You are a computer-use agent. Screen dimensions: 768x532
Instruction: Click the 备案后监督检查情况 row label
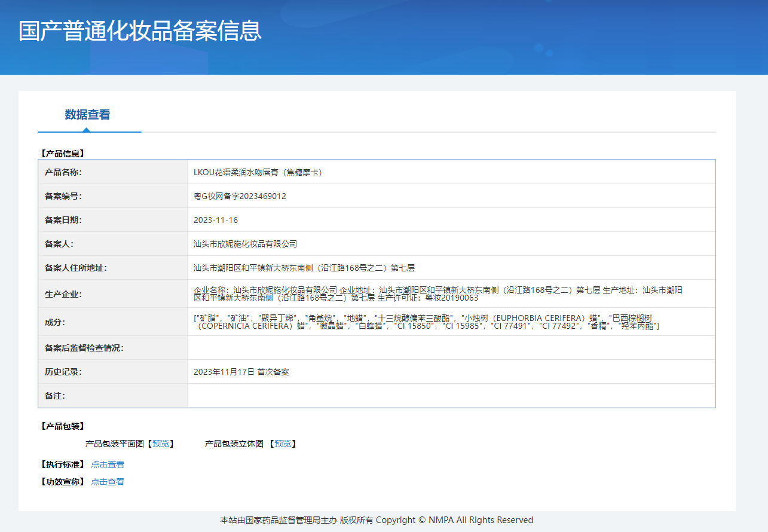[84, 348]
